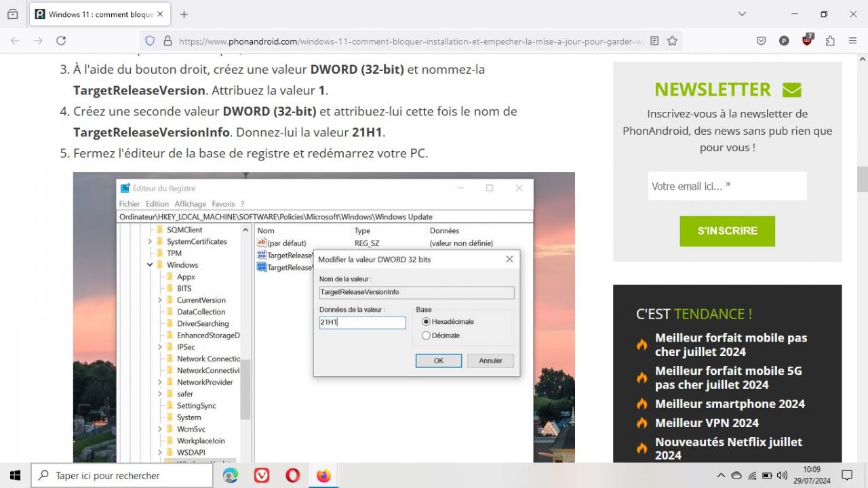Click the page vertical scrollbar thumb
Viewport: 868px width, 488px height.
coord(863,179)
